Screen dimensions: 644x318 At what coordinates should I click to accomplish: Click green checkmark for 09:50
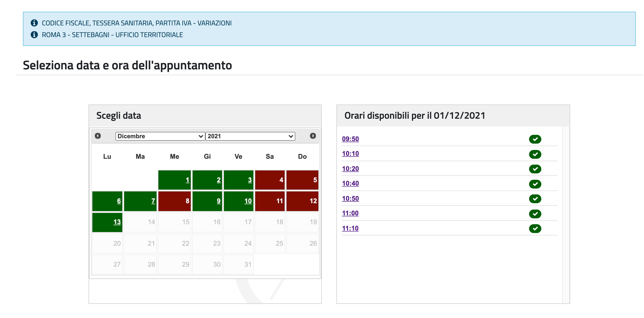coord(535,139)
